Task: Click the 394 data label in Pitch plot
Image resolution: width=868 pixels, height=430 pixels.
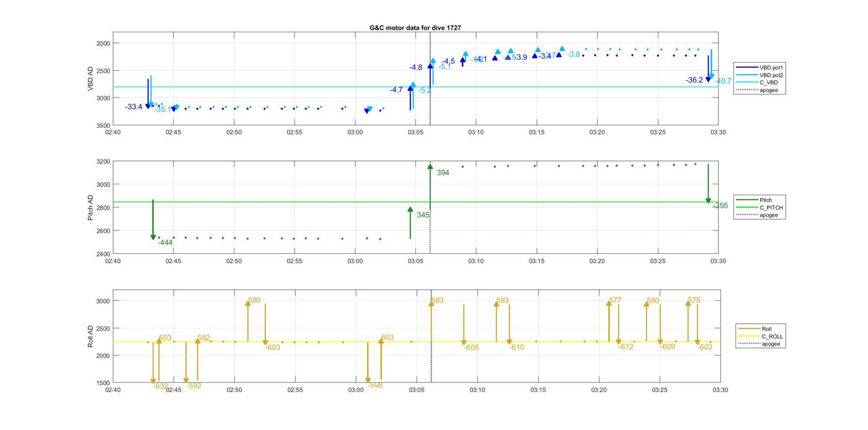Action: (443, 172)
